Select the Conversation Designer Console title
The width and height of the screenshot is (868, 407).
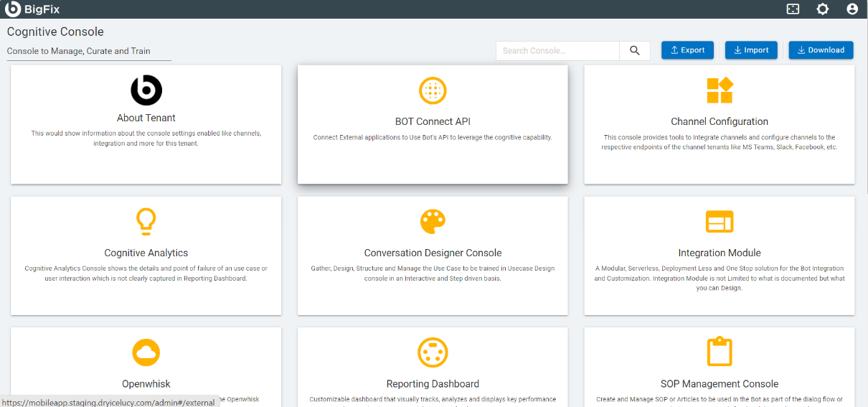click(x=433, y=253)
